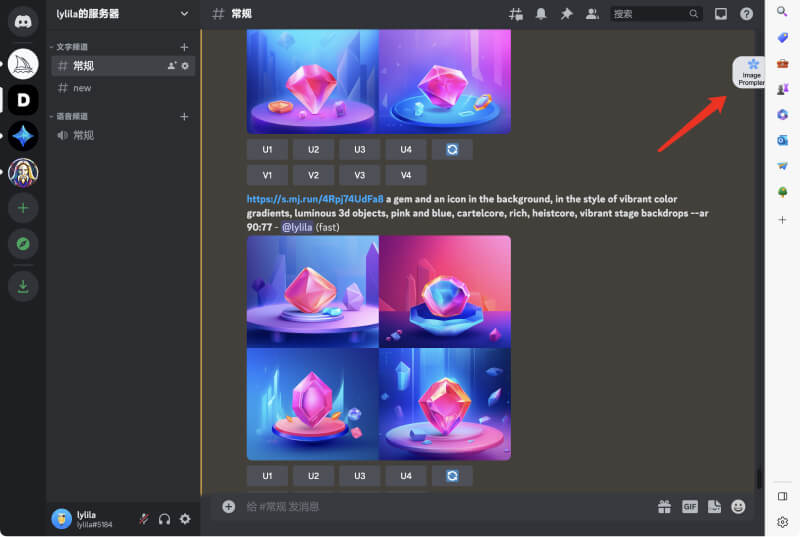This screenshot has height=537, width=800.
Task: Expand the lylila的服务器 server dropdown
Action: (x=183, y=14)
